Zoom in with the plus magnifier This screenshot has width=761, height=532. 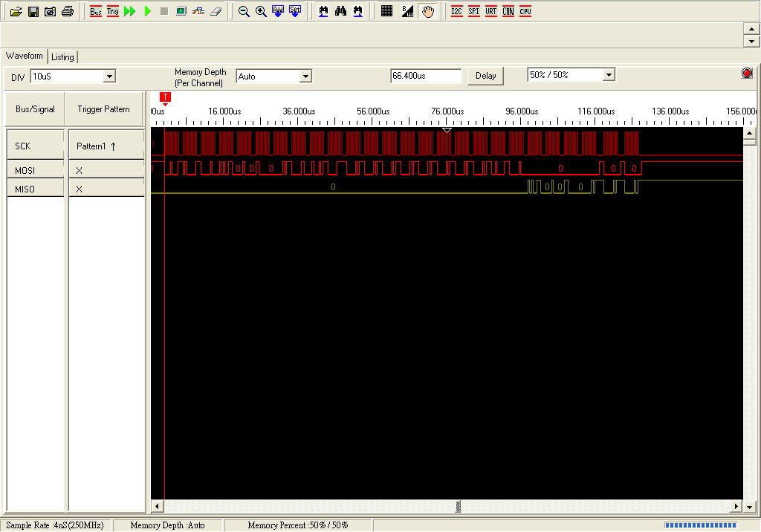pos(261,12)
